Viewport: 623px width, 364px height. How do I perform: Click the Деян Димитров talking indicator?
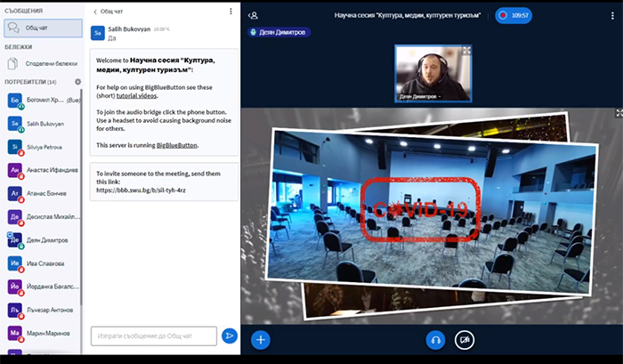[279, 32]
